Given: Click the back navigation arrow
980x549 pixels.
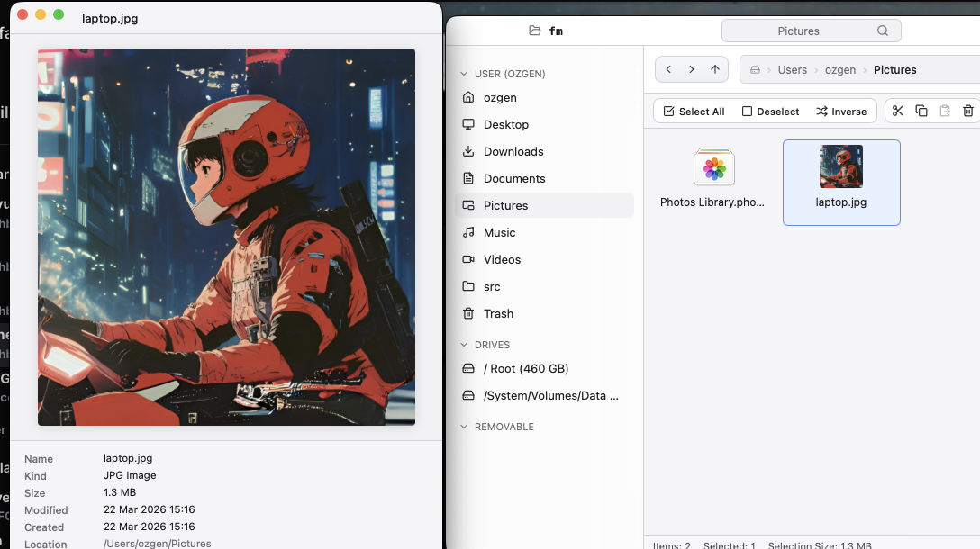Looking at the screenshot, I should click(x=668, y=69).
